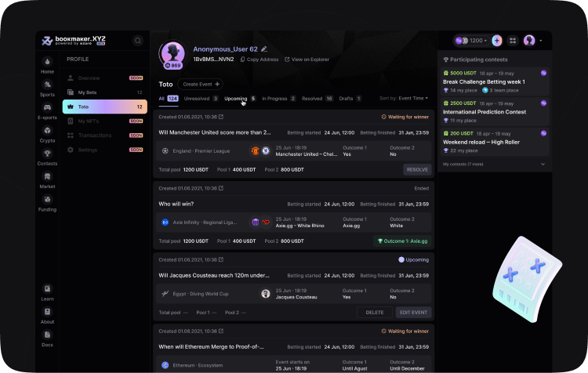Image resolution: width=588 pixels, height=373 pixels.
Task: Open the search icon in sidebar header
Action: coord(138,41)
